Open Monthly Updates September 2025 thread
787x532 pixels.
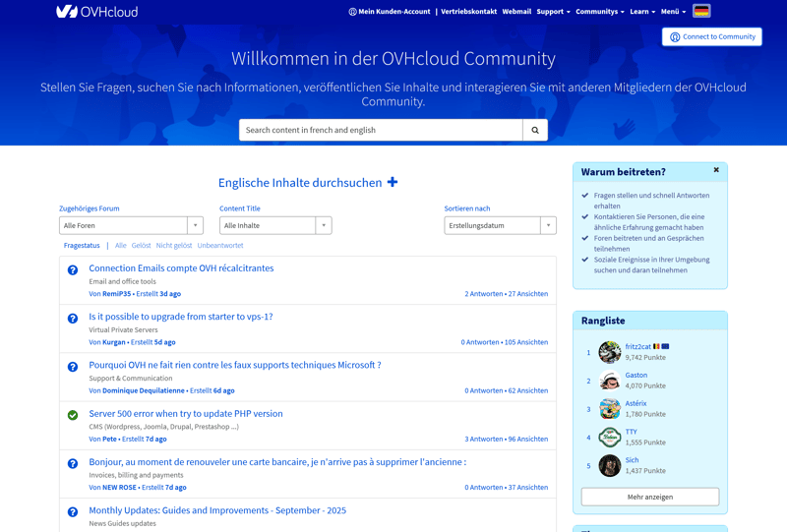point(217,510)
